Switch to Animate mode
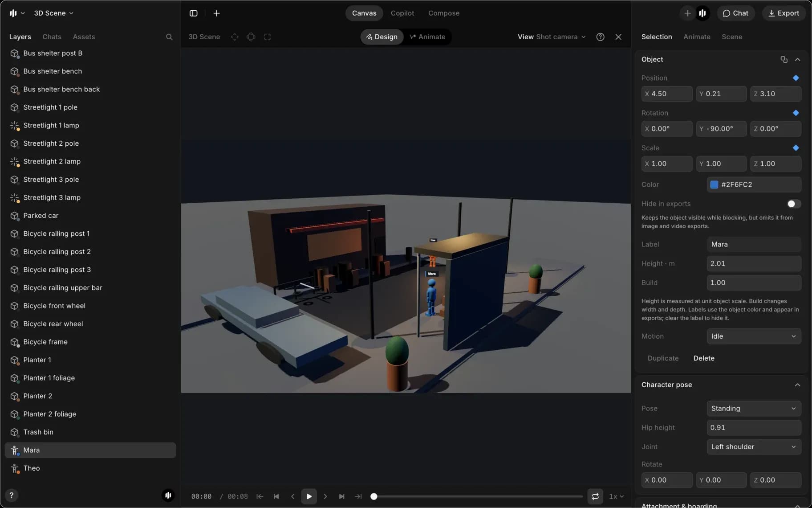This screenshot has width=812, height=508. [x=427, y=37]
